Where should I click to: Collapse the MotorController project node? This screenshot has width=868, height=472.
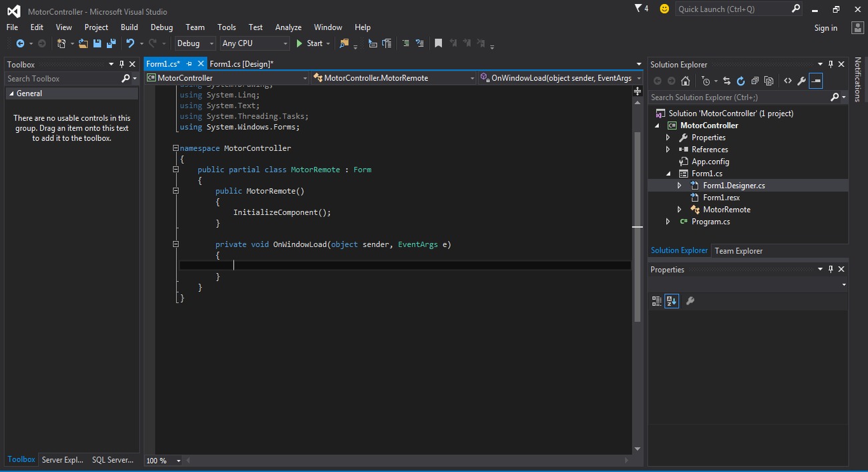pyautogui.click(x=657, y=125)
